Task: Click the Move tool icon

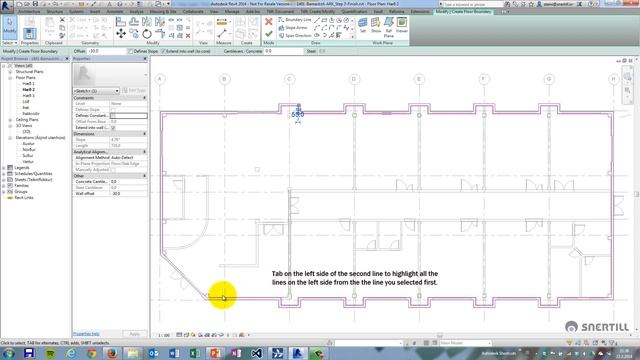Action: (121, 34)
